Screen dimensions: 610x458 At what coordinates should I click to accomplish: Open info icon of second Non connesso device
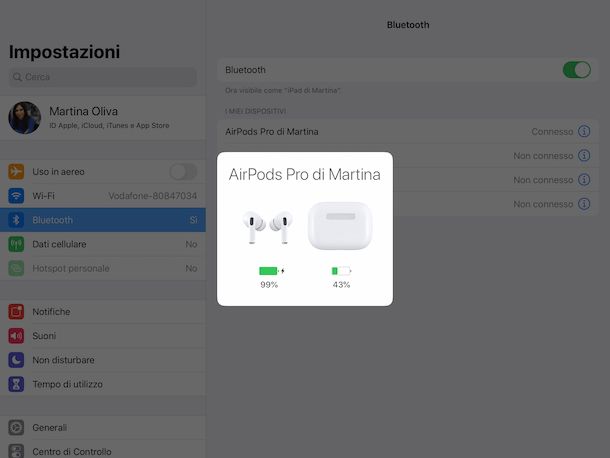pyautogui.click(x=584, y=180)
